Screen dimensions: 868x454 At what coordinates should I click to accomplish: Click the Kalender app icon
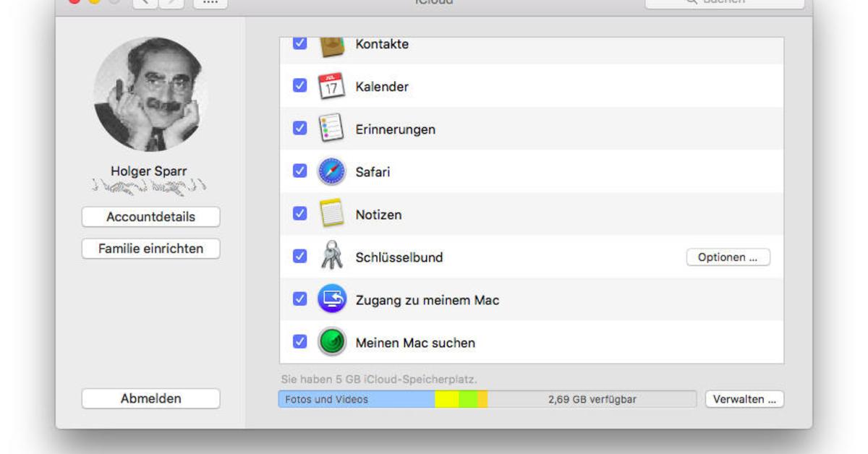331,86
